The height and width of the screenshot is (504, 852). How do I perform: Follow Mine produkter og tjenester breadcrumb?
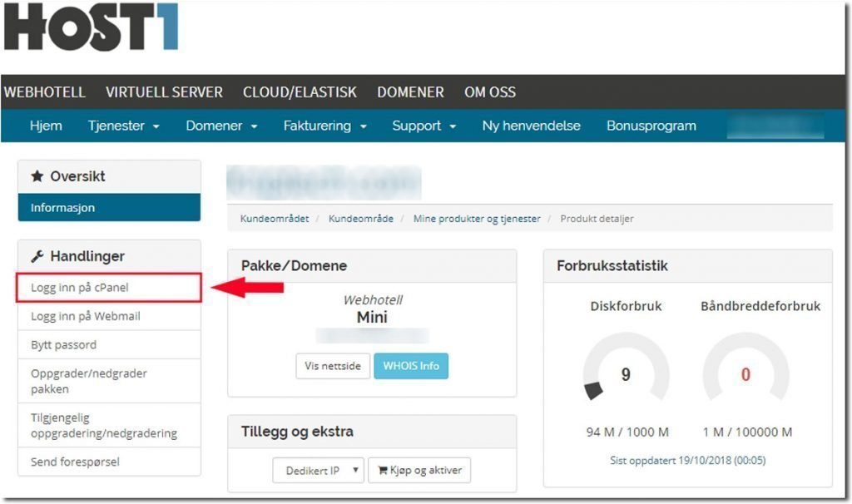pos(477,219)
